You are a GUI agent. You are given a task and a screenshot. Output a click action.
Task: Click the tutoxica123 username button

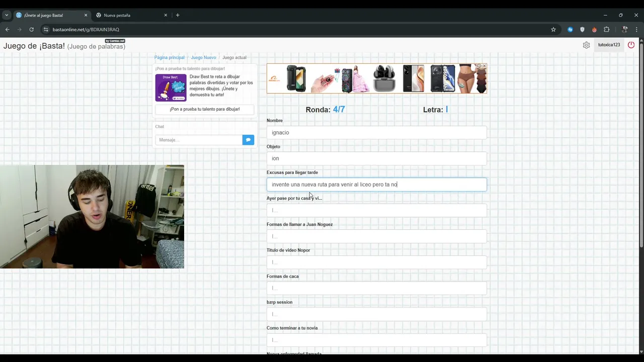tap(609, 45)
